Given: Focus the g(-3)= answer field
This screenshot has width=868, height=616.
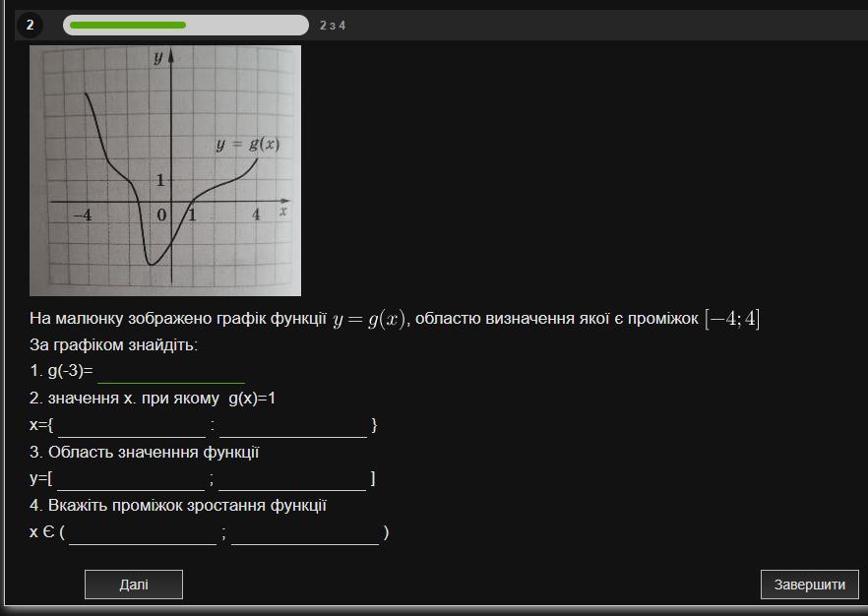Looking at the screenshot, I should pyautogui.click(x=171, y=372).
